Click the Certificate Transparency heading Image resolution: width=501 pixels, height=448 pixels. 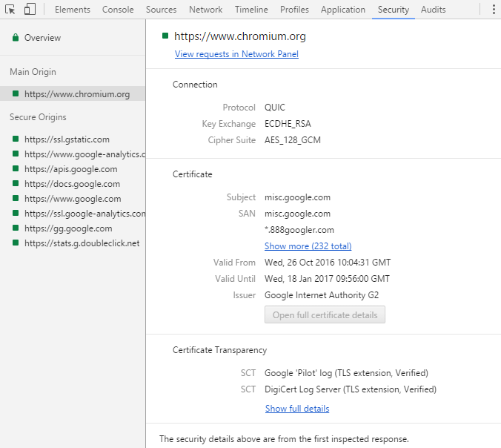(x=219, y=350)
